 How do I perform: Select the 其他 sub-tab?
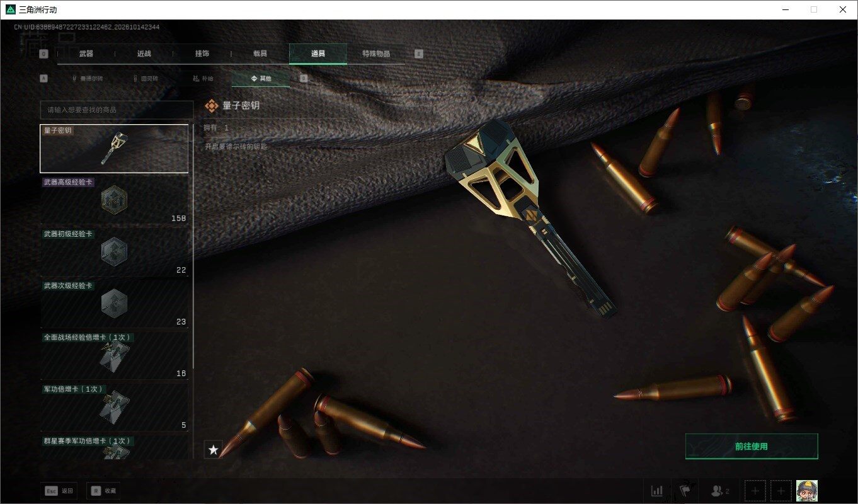click(x=261, y=79)
